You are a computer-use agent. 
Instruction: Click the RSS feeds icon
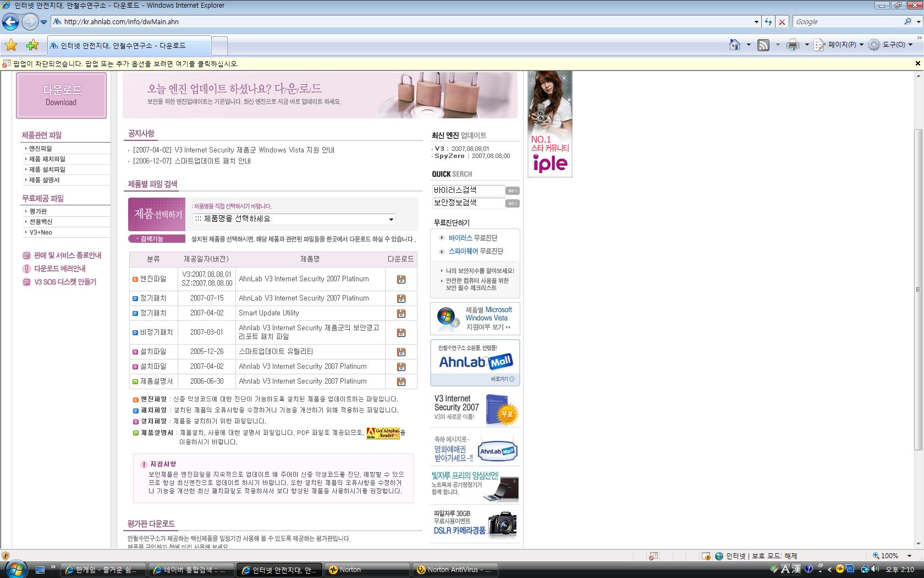tap(763, 45)
